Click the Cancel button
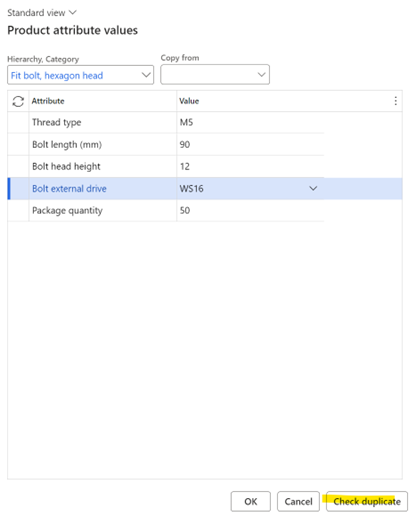Image resolution: width=416 pixels, height=516 pixels. click(x=298, y=501)
